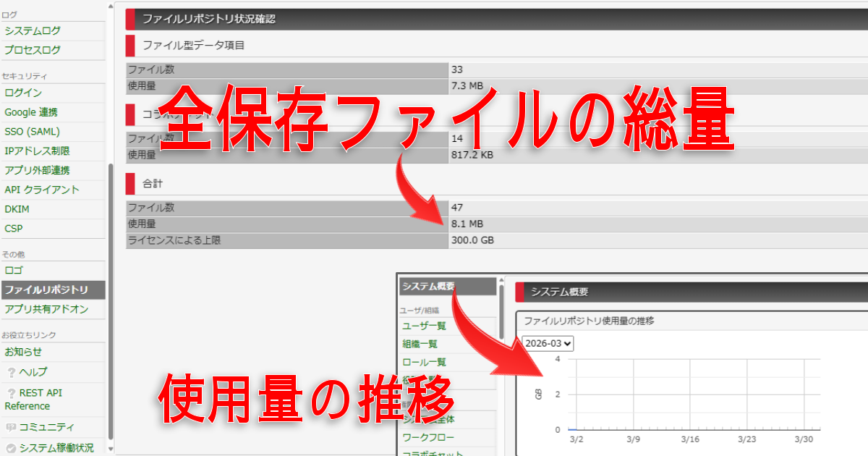Image resolution: width=868 pixels, height=456 pixels.
Task: Click the help question-mark icon
Action: tap(12, 373)
